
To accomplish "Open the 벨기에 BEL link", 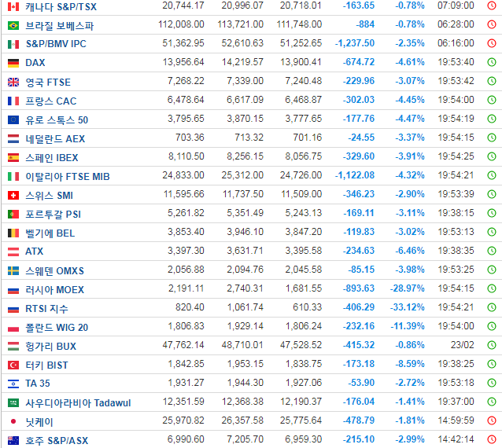I will click(x=50, y=233).
